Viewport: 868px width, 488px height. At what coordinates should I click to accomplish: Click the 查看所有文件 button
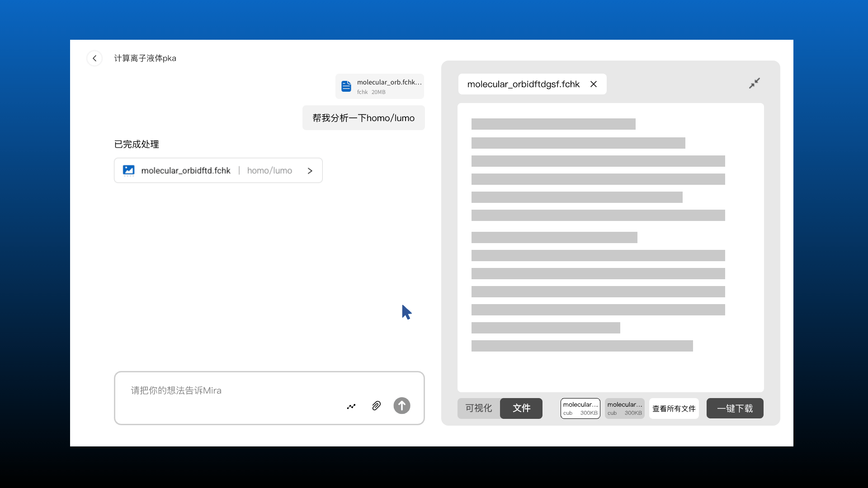pos(674,408)
